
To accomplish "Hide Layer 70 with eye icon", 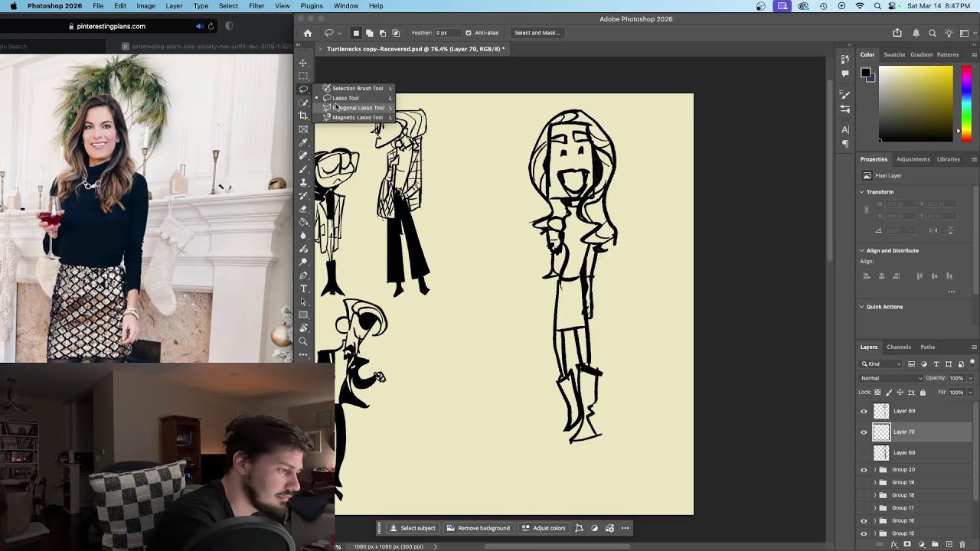I will coord(864,432).
